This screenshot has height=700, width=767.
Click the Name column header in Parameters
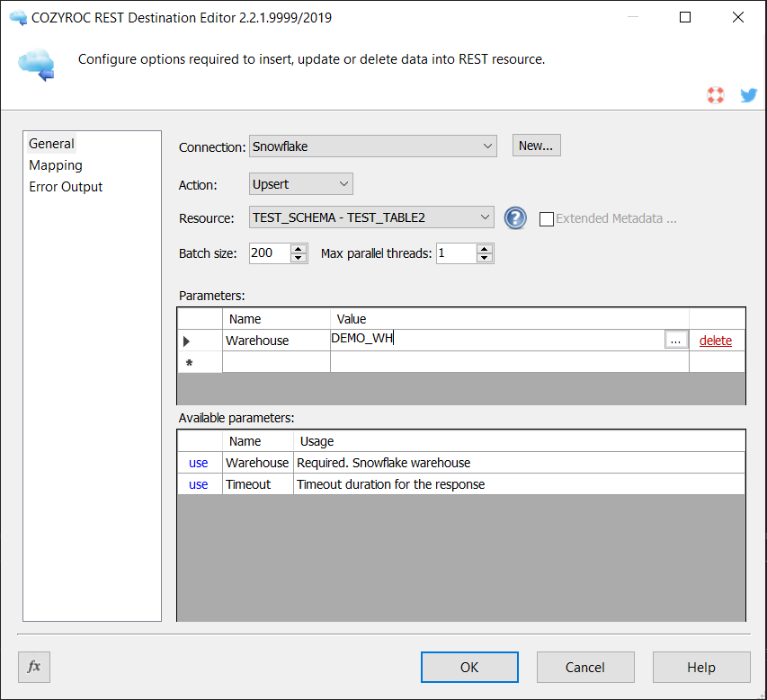click(276, 319)
